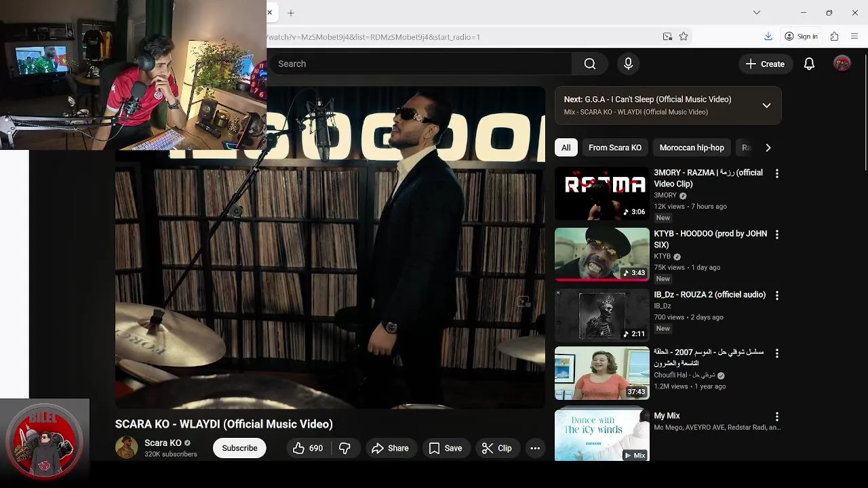Screen dimensions: 868x488
Task: Open the Scara KO channel name link
Action: click(x=163, y=443)
